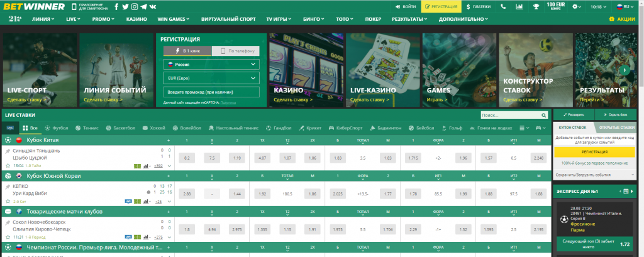Show previous Экспресс дня with left arrow
This screenshot has height=257, width=644.
[x=619, y=191]
